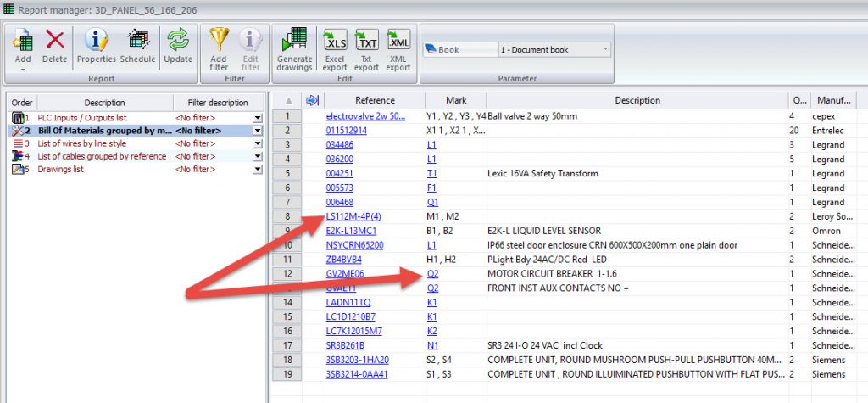Expand the Add button dropdown arrow
Viewport: 868px width, 403px height.
click(x=23, y=70)
